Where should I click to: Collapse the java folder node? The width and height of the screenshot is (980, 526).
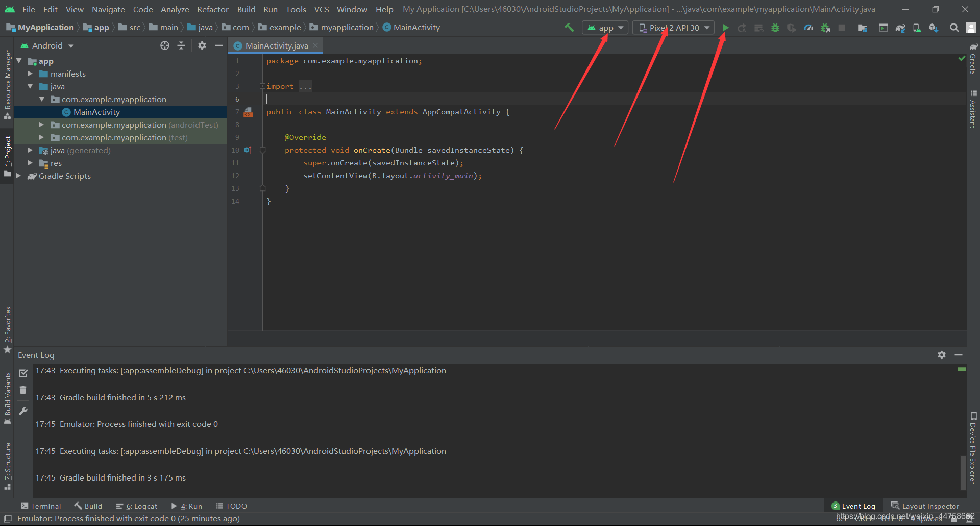tap(30, 86)
